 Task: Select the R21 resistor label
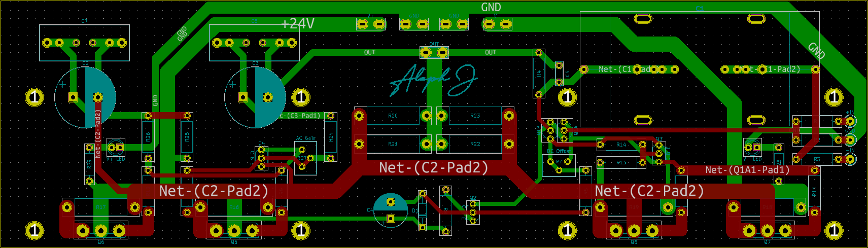393,144
